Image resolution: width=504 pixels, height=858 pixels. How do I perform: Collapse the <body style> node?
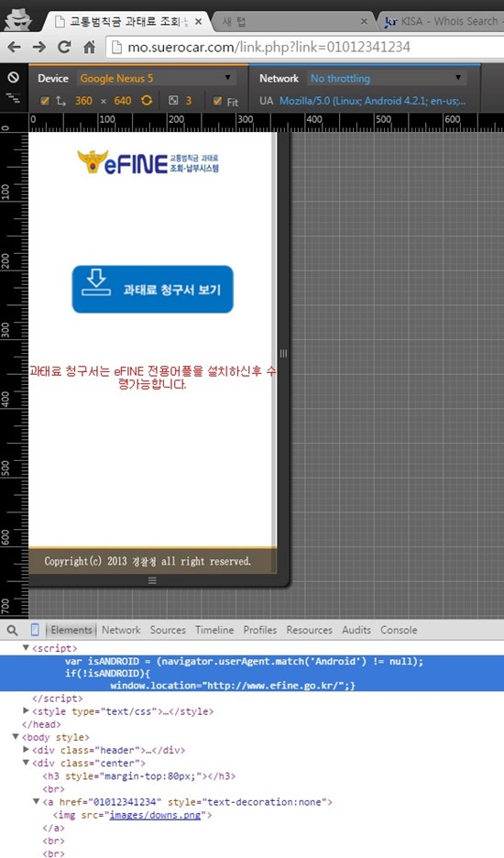16,737
